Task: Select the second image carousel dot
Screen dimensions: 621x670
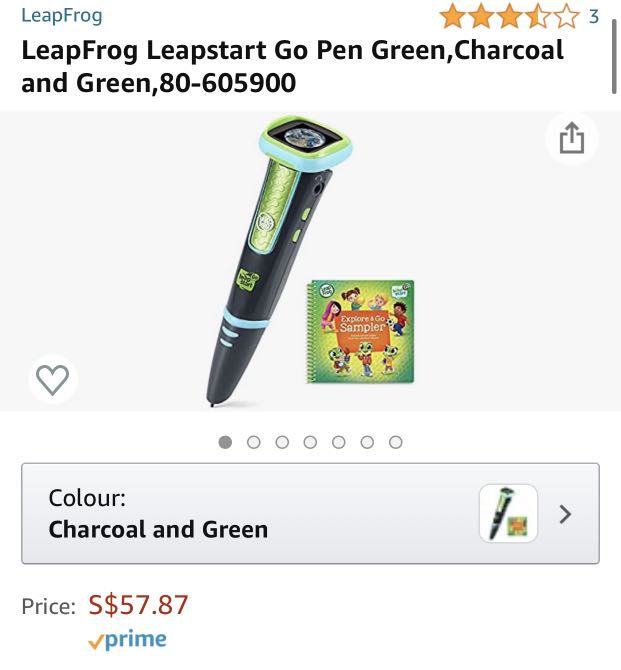Action: [253, 442]
